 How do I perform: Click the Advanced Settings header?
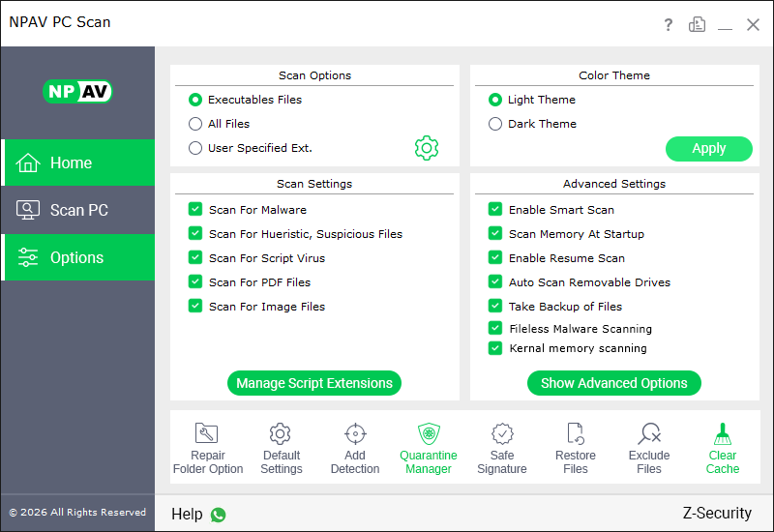pyautogui.click(x=614, y=184)
